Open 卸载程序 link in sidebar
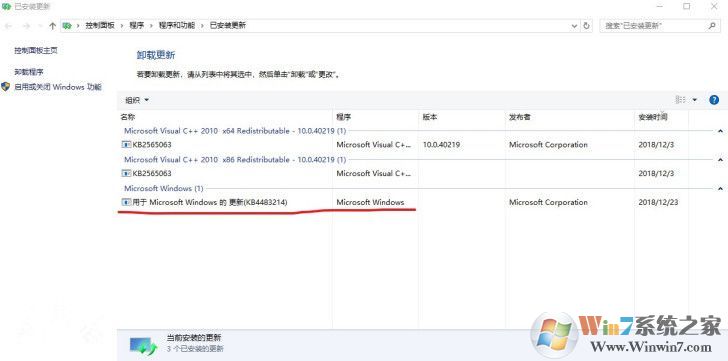This screenshot has width=728, height=361. pos(28,72)
